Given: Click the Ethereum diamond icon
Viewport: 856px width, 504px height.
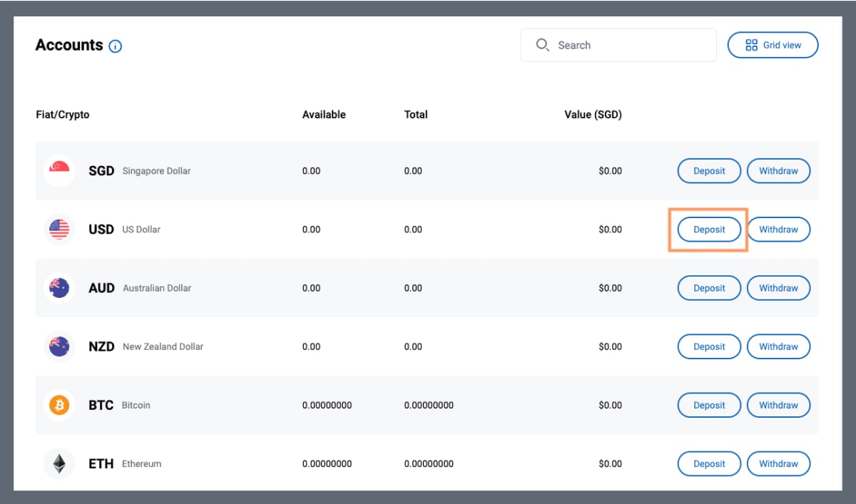Looking at the screenshot, I should click(59, 464).
